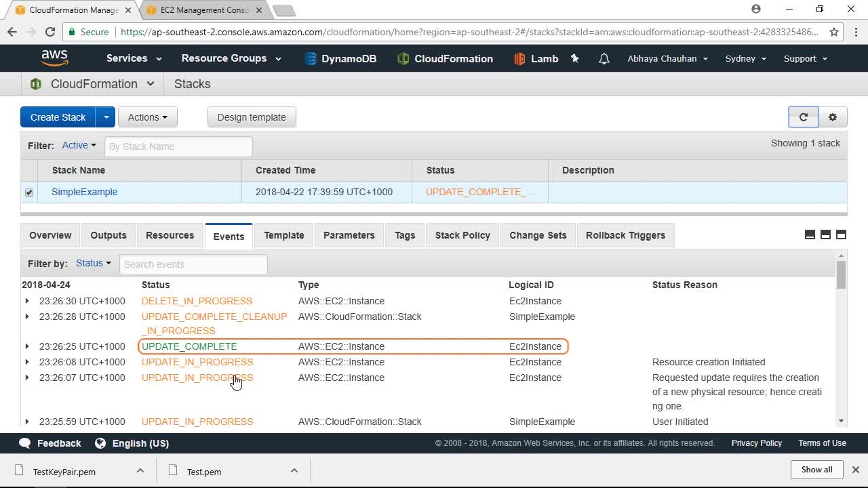Screen dimensions: 868x488
Task: Switch to the Parameters tab
Action: point(349,235)
